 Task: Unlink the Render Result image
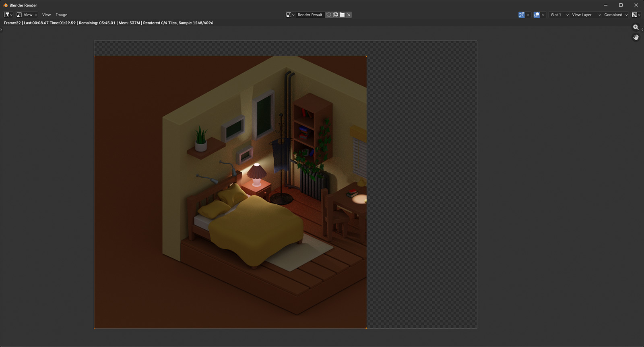click(x=349, y=15)
